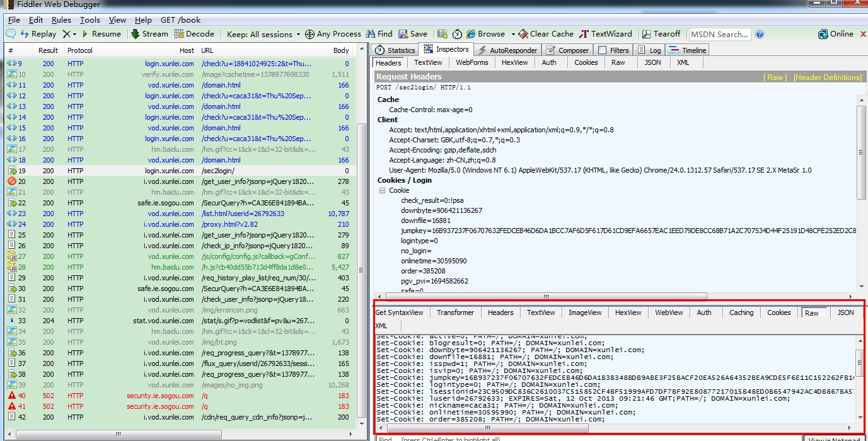Open the Browse dropdown in toolbar
The height and width of the screenshot is (441, 868).
coord(491,34)
